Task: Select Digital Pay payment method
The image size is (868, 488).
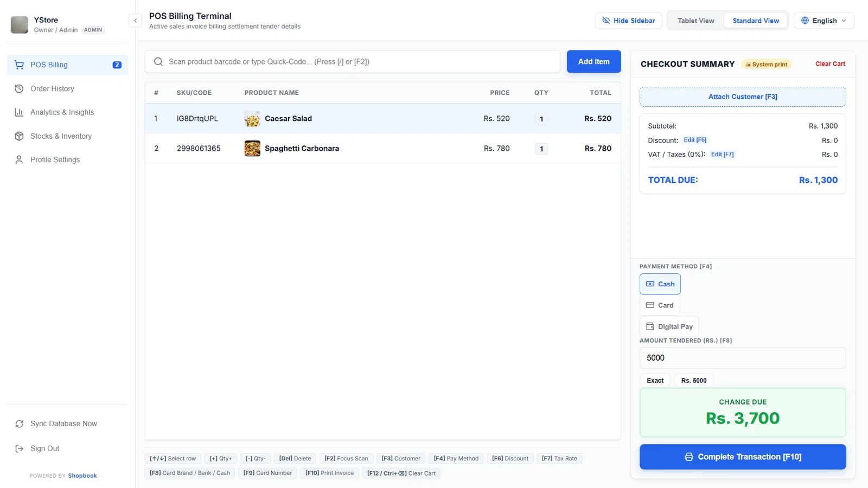Action: tap(669, 326)
